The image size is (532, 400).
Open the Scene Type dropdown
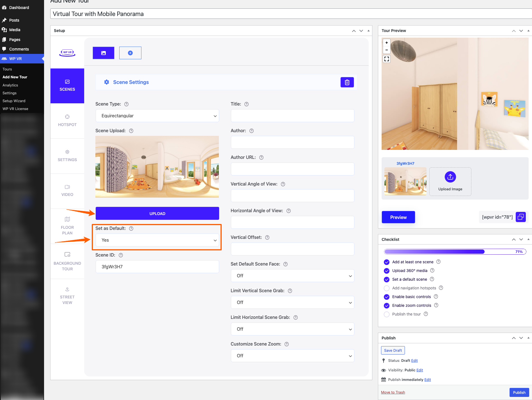click(157, 116)
